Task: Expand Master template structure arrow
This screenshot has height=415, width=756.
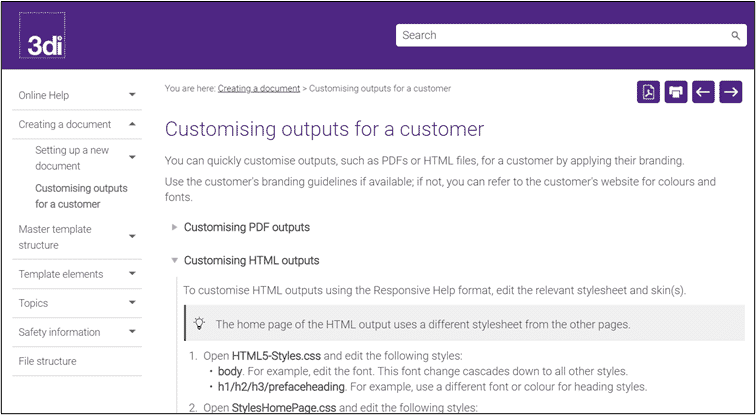Action: [132, 236]
